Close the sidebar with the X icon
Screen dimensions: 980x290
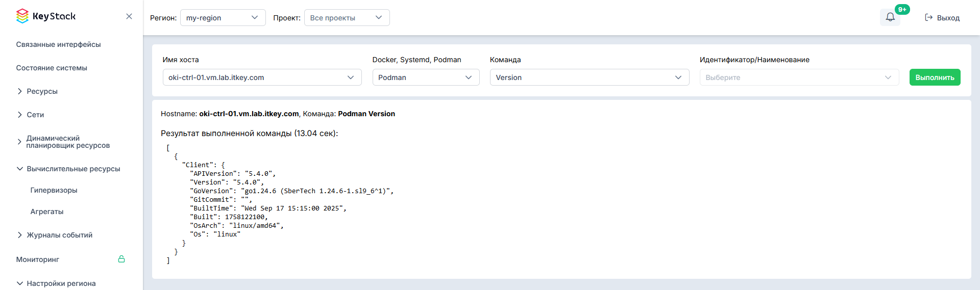tap(129, 16)
